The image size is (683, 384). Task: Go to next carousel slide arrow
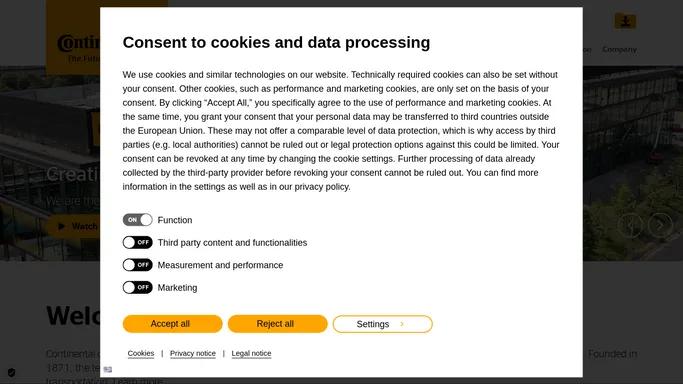pyautogui.click(x=660, y=225)
